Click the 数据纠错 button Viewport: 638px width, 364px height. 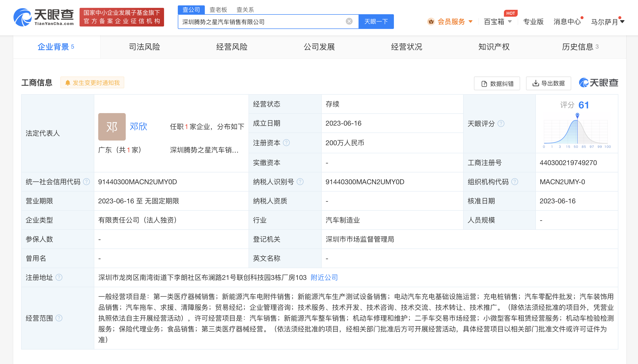(x=497, y=83)
